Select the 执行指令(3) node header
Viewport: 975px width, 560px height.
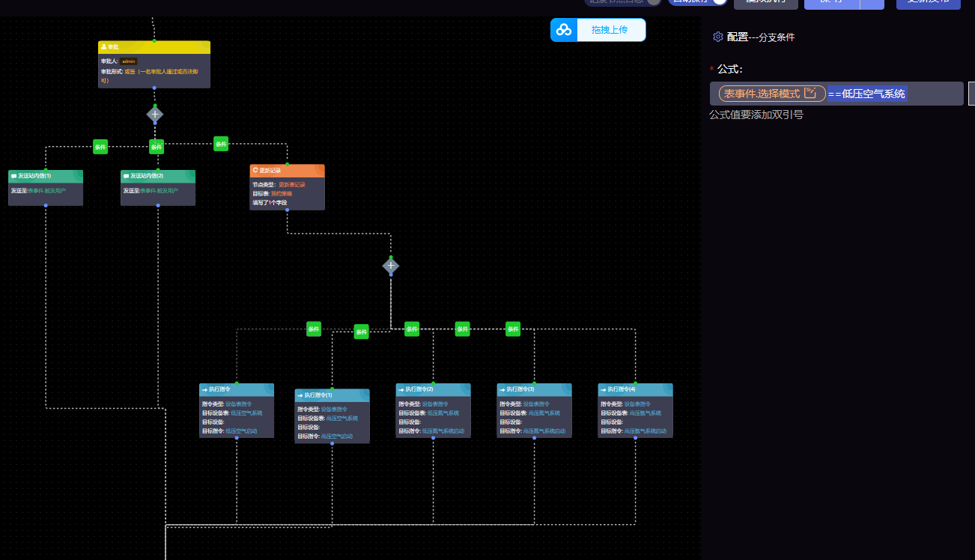535,389
